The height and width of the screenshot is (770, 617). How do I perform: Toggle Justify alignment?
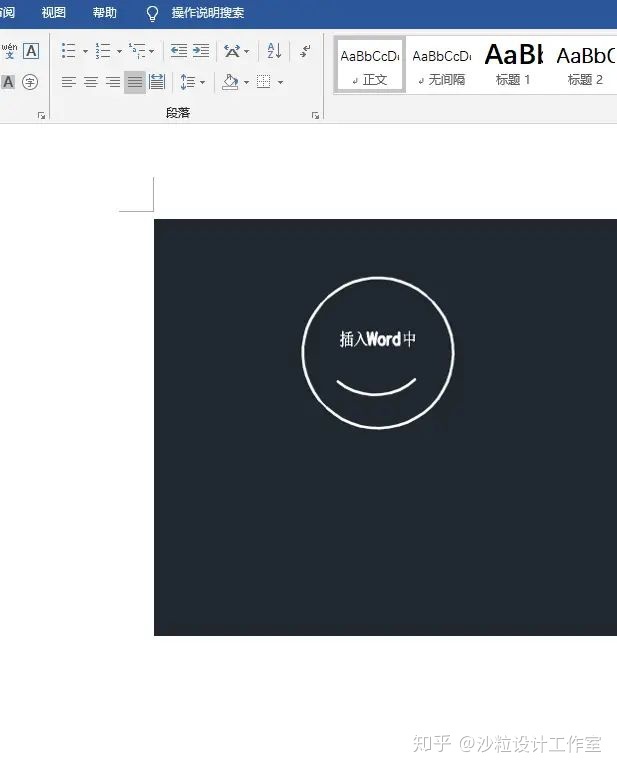click(135, 82)
